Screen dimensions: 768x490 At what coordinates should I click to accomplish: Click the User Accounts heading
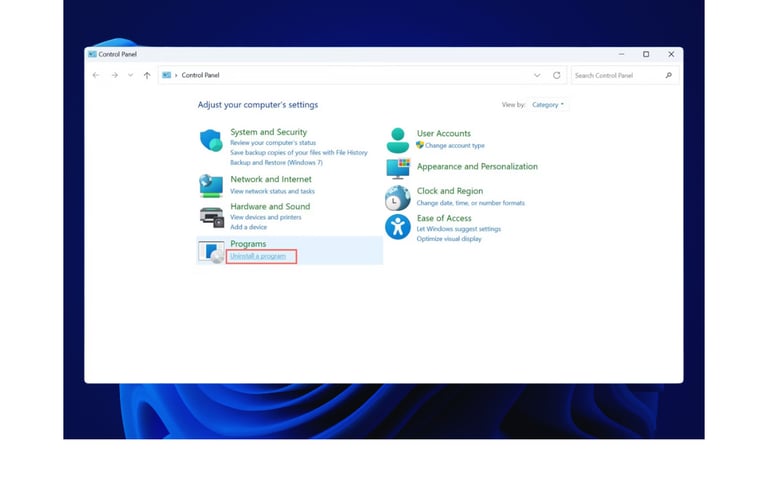coord(444,133)
